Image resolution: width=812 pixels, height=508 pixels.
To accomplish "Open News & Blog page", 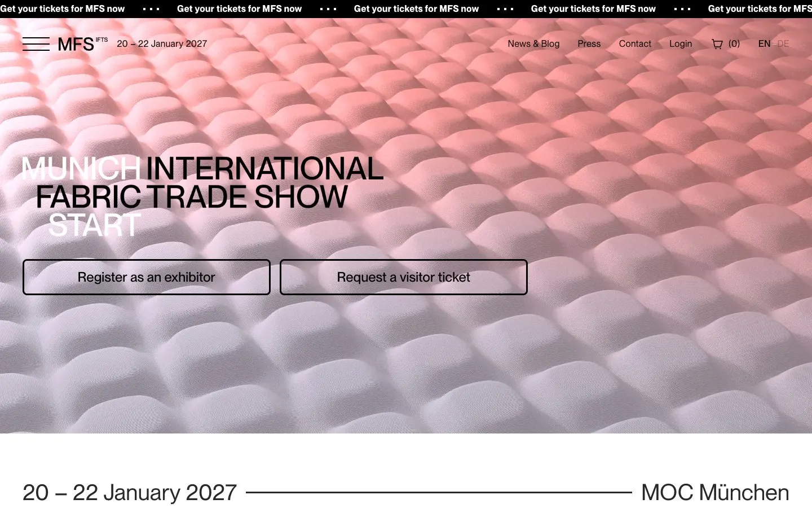I will 533,44.
